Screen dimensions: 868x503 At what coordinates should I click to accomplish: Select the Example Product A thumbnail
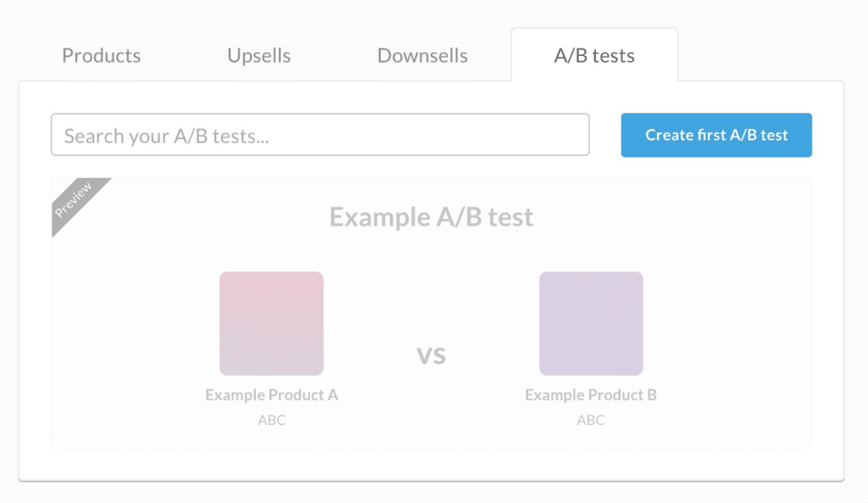[x=271, y=323]
